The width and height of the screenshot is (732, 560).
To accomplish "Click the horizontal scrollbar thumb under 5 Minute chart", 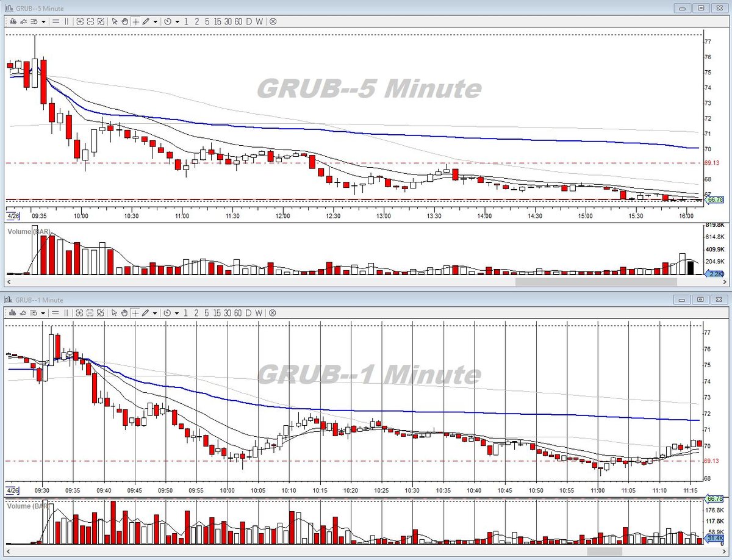I will (596, 282).
